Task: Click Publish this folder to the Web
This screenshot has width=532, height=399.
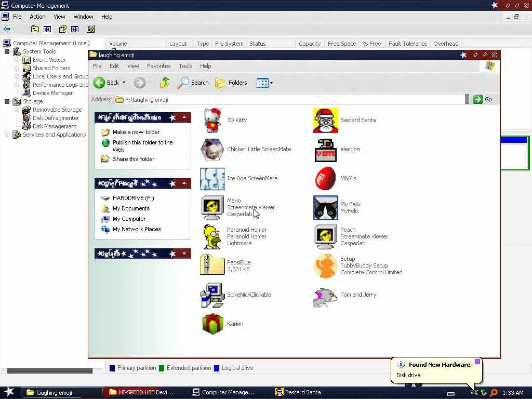Action: 143,146
